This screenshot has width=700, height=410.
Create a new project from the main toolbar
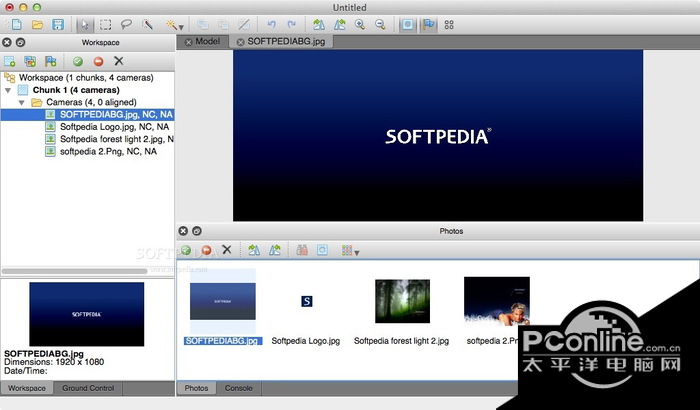pos(16,24)
